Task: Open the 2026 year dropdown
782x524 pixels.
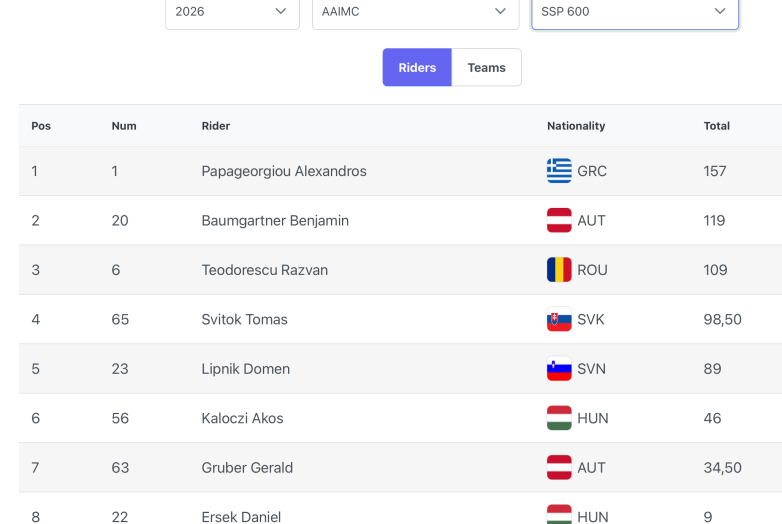Action: [x=232, y=12]
